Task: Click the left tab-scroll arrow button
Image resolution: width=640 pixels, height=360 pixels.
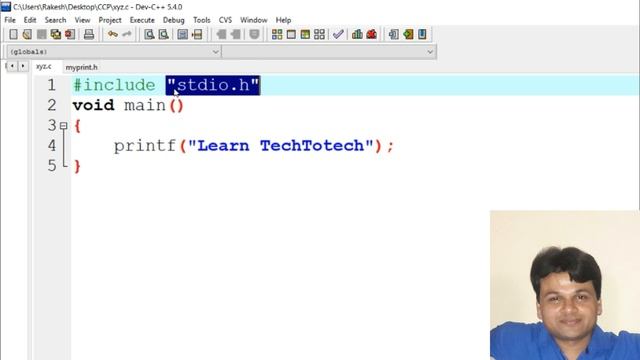Action: pyautogui.click(x=12, y=66)
